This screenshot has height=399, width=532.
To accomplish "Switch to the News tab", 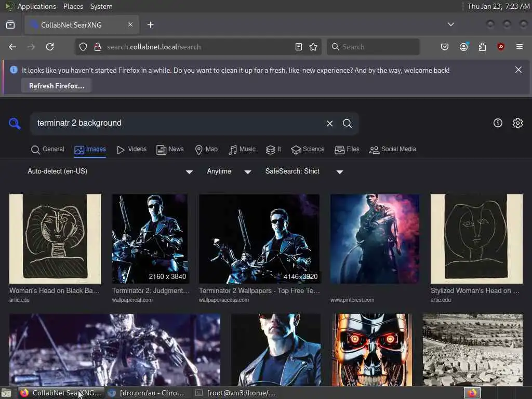I will point(170,149).
